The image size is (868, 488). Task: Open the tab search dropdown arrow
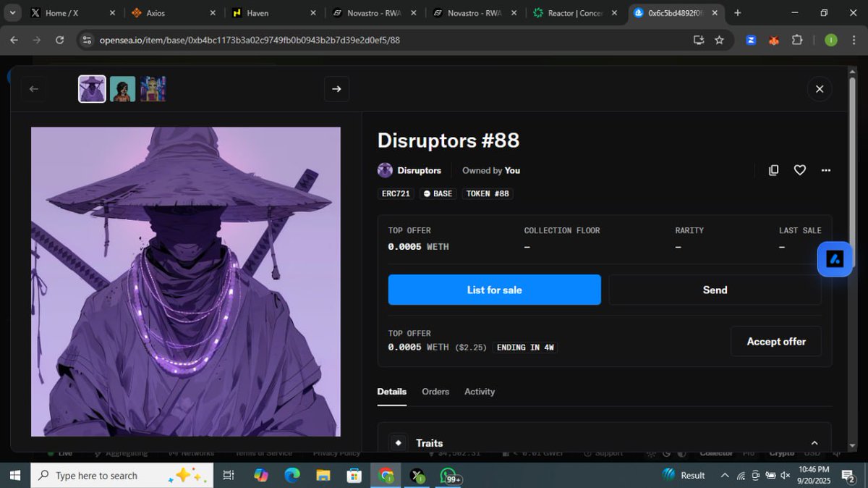click(x=12, y=13)
